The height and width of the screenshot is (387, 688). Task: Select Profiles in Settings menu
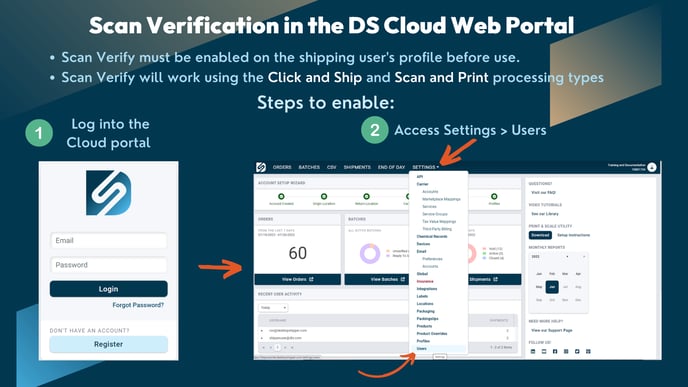423,341
